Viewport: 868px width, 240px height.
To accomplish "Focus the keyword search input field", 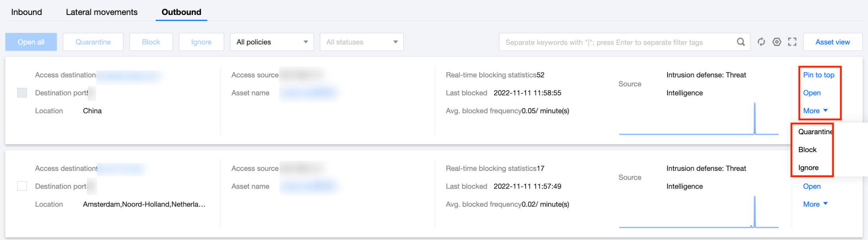I will [617, 42].
